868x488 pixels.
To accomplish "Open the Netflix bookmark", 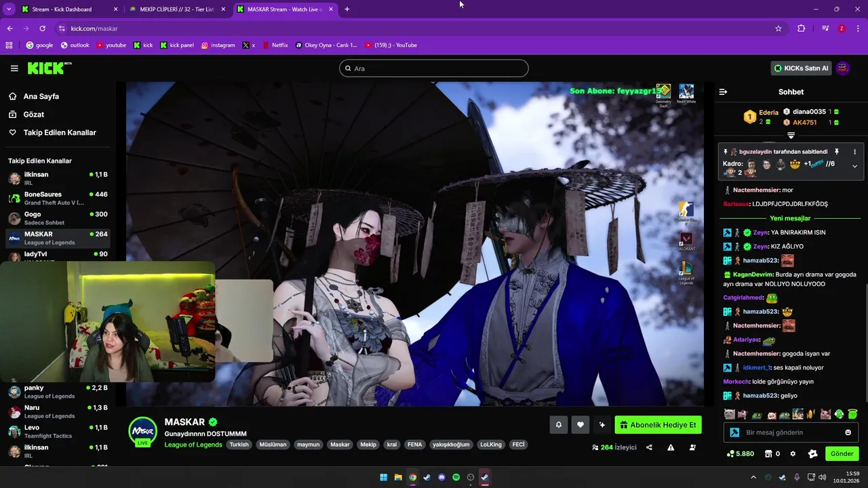I will pyautogui.click(x=275, y=45).
